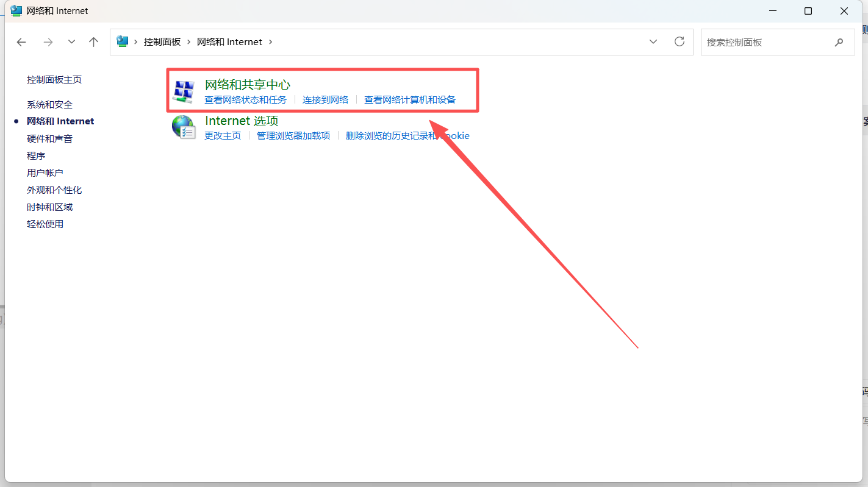Close the 网络和 Internet window
Image resolution: width=868 pixels, height=487 pixels.
844,11
